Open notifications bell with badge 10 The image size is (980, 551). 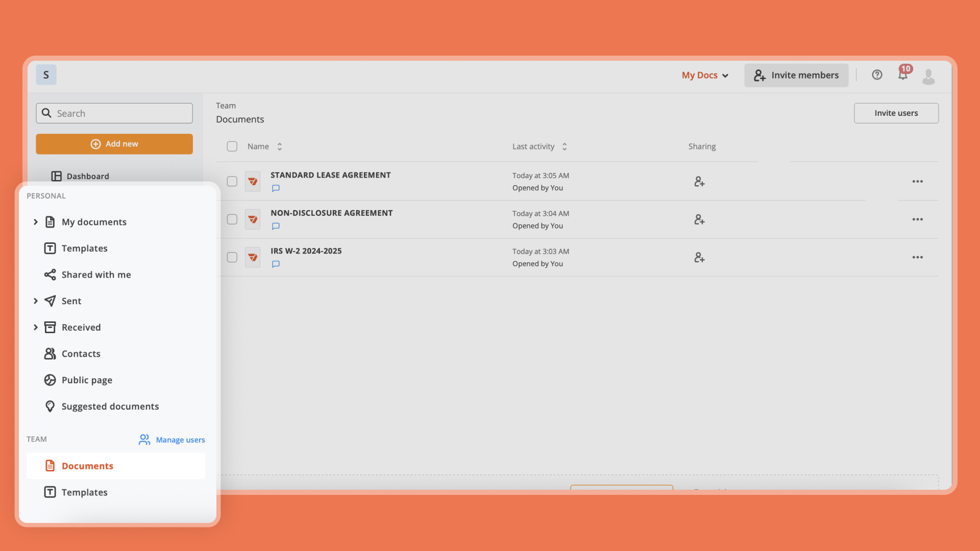(902, 74)
